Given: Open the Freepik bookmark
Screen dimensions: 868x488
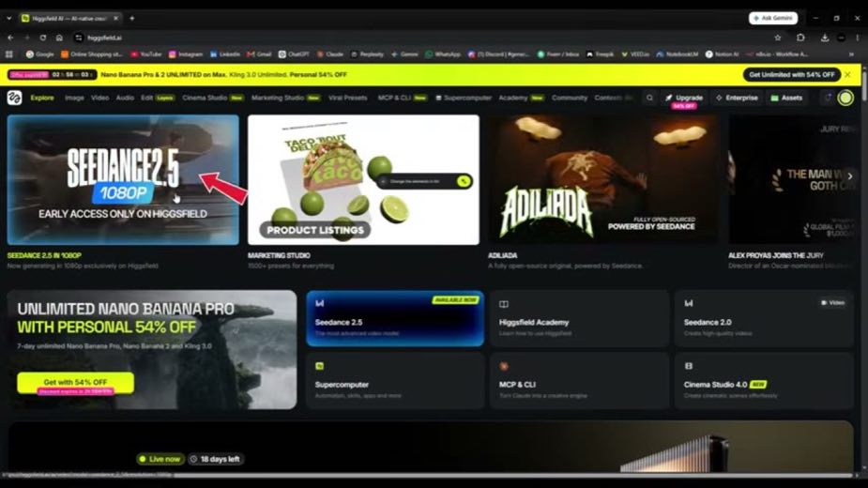Looking at the screenshot, I should coord(600,54).
